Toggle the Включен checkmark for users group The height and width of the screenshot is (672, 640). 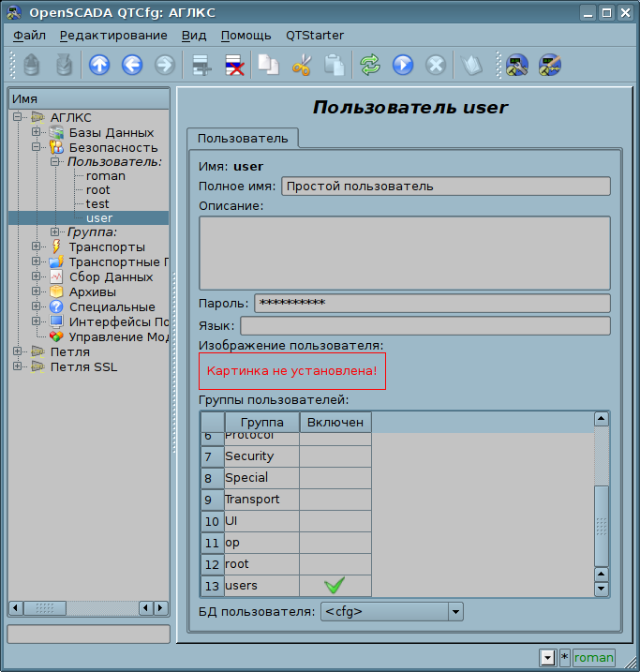(335, 586)
